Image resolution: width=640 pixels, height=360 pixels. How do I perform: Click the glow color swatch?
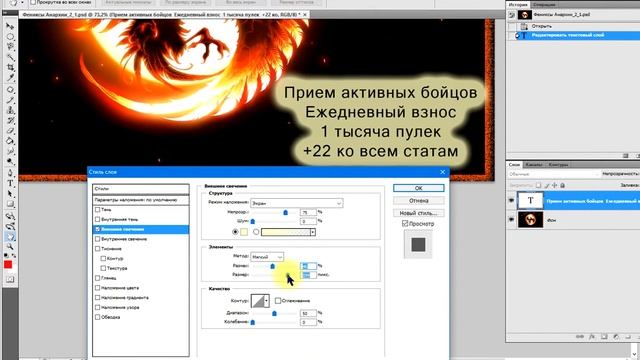click(x=244, y=232)
